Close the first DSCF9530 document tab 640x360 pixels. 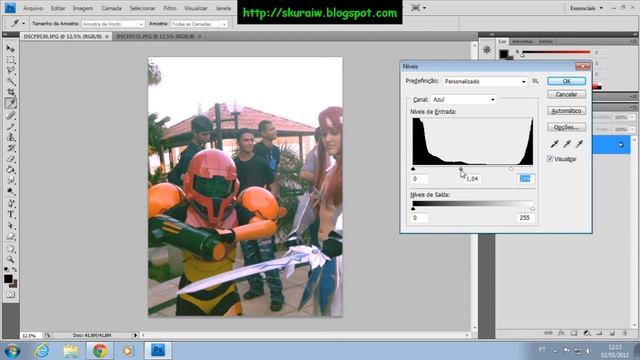[x=107, y=36]
